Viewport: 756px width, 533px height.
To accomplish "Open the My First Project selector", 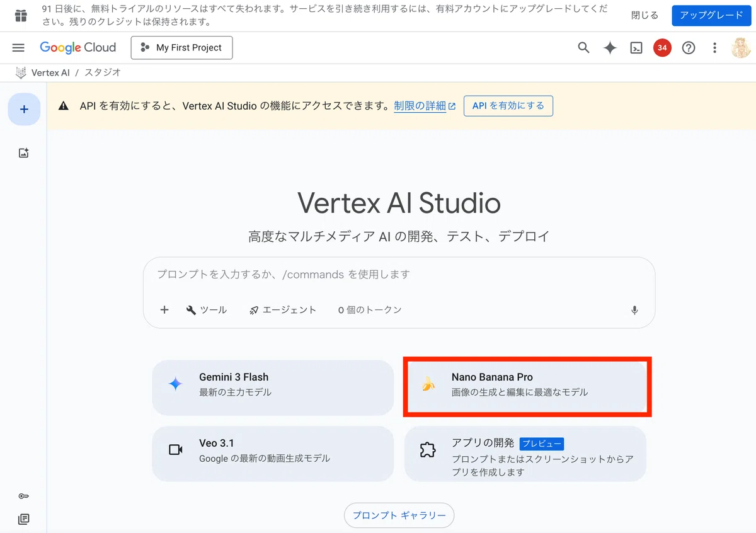I will pyautogui.click(x=181, y=48).
